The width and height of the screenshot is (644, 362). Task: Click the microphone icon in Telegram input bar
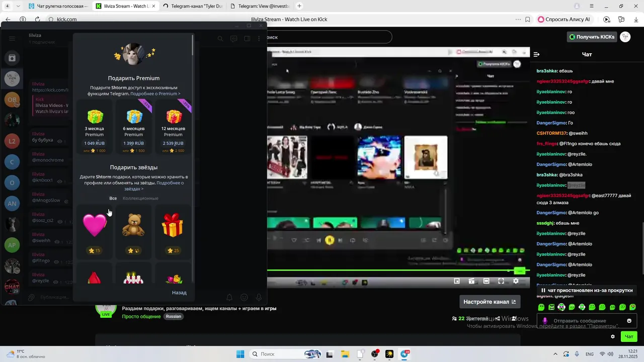coord(259,298)
